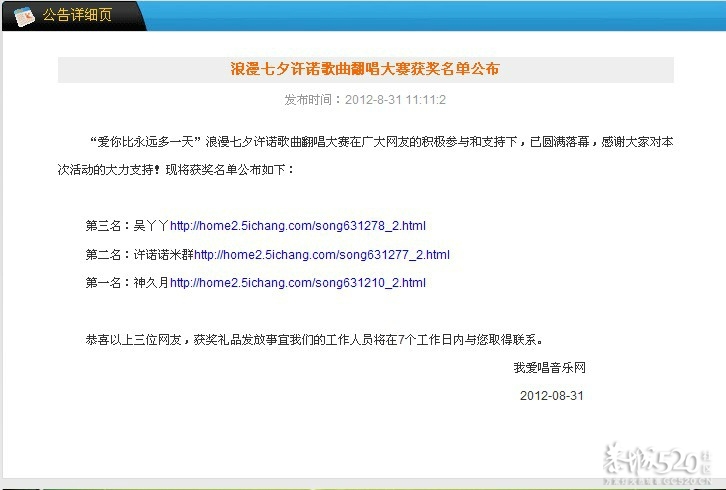Click the signature 我爱唱音乐网
This screenshot has width=726, height=490.
(x=550, y=368)
